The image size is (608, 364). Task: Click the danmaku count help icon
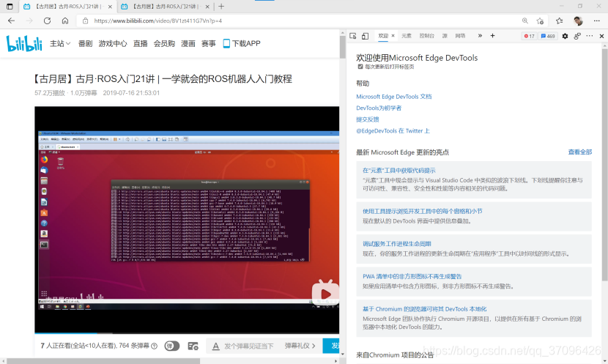[154, 346]
